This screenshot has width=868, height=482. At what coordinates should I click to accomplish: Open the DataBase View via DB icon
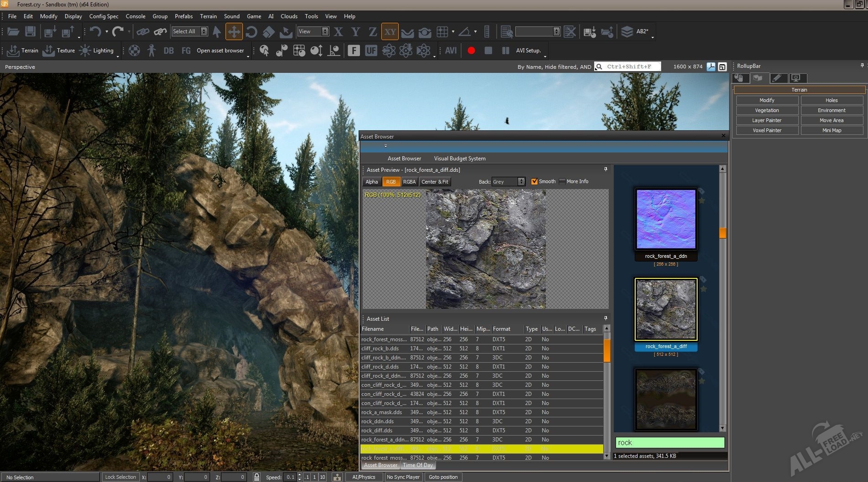tap(168, 51)
